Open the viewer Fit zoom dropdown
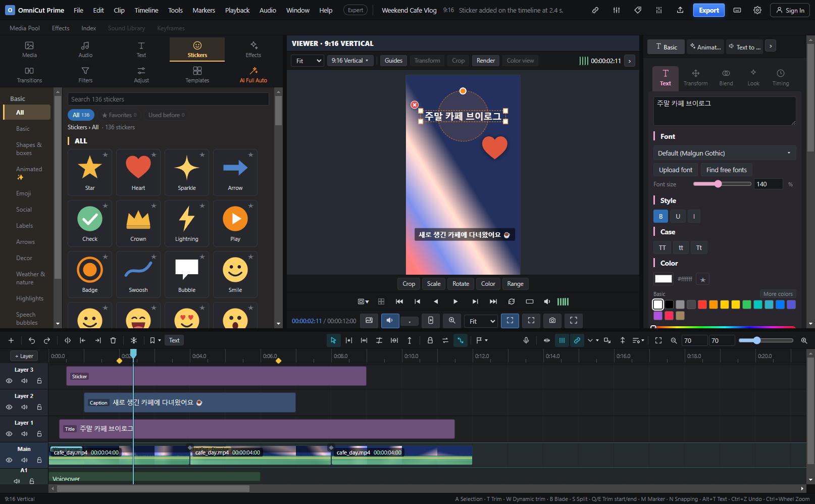 [307, 61]
